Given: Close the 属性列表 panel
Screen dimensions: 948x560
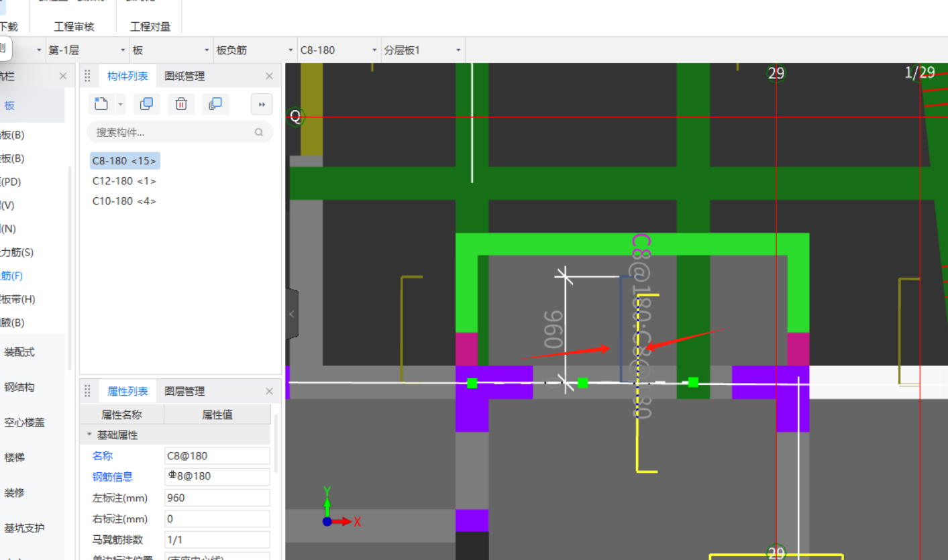Looking at the screenshot, I should pyautogui.click(x=269, y=391).
